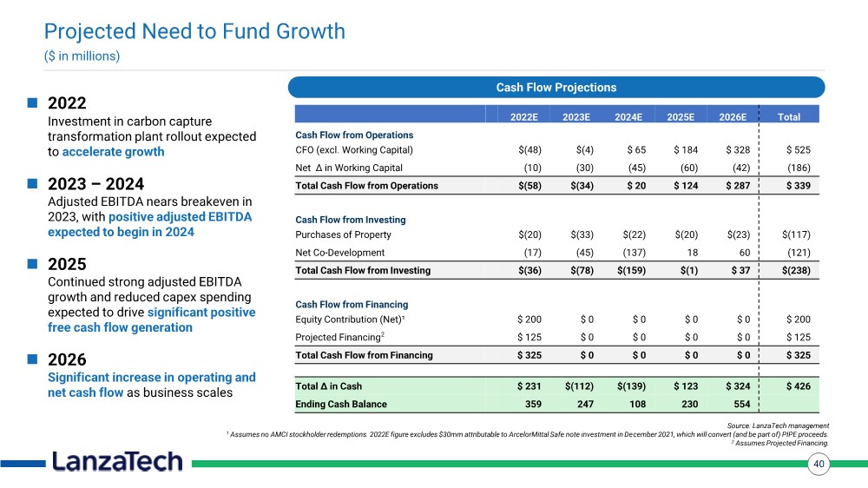Click the 'Net Δ in Working Capital' row label
Screen dimensions: 868x488
point(349,168)
